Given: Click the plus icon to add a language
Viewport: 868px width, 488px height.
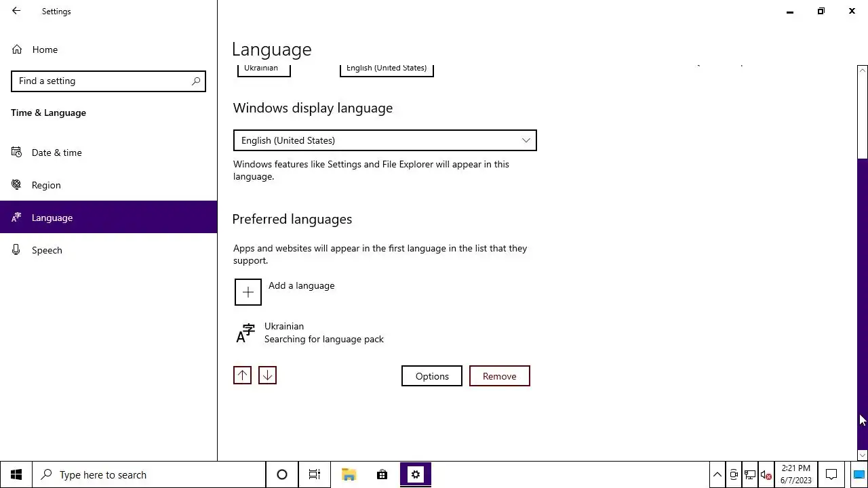Looking at the screenshot, I should (248, 292).
